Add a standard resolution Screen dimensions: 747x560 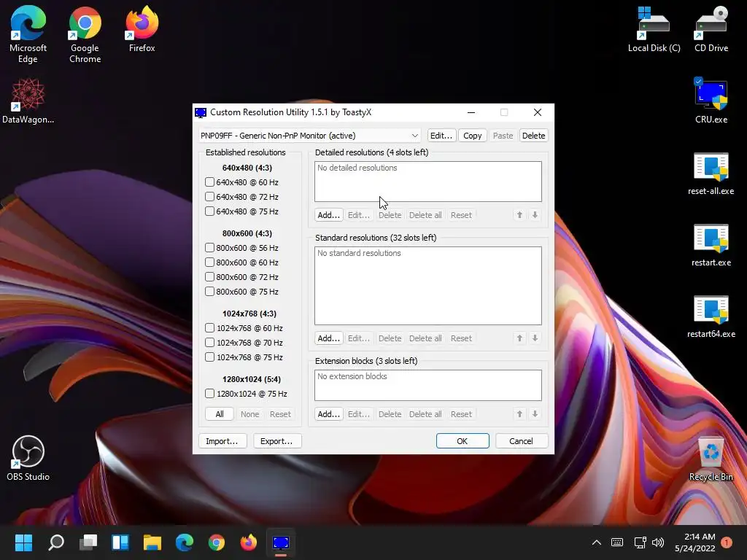[x=329, y=338]
